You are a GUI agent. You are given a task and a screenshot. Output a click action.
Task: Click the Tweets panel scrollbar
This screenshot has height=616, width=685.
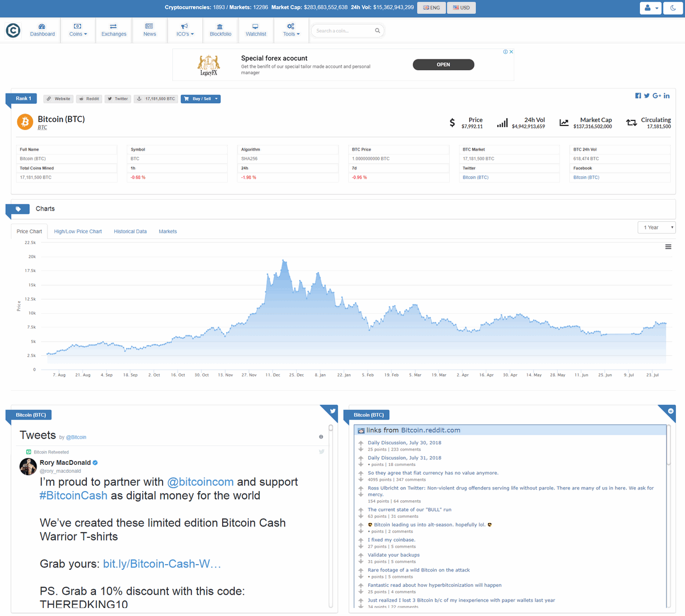point(331,516)
